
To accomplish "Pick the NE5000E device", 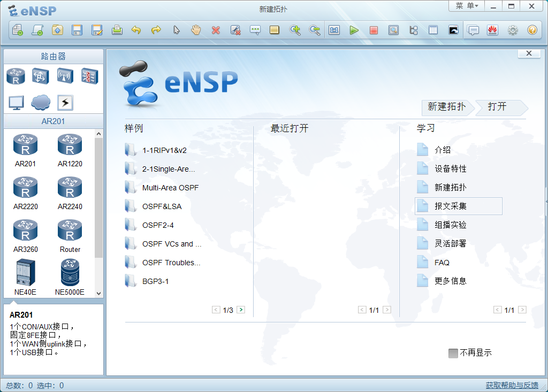I will click(x=70, y=278).
